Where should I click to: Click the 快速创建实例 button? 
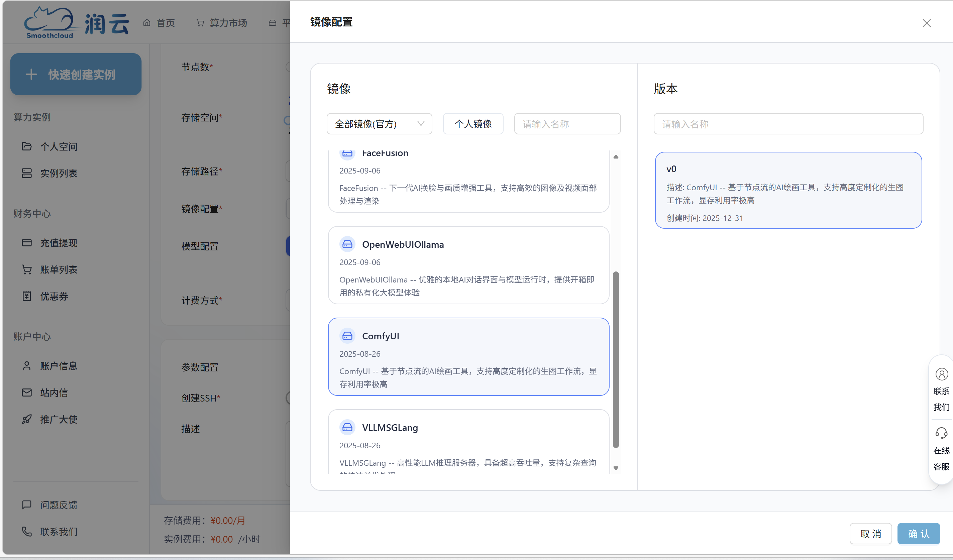pos(76,74)
